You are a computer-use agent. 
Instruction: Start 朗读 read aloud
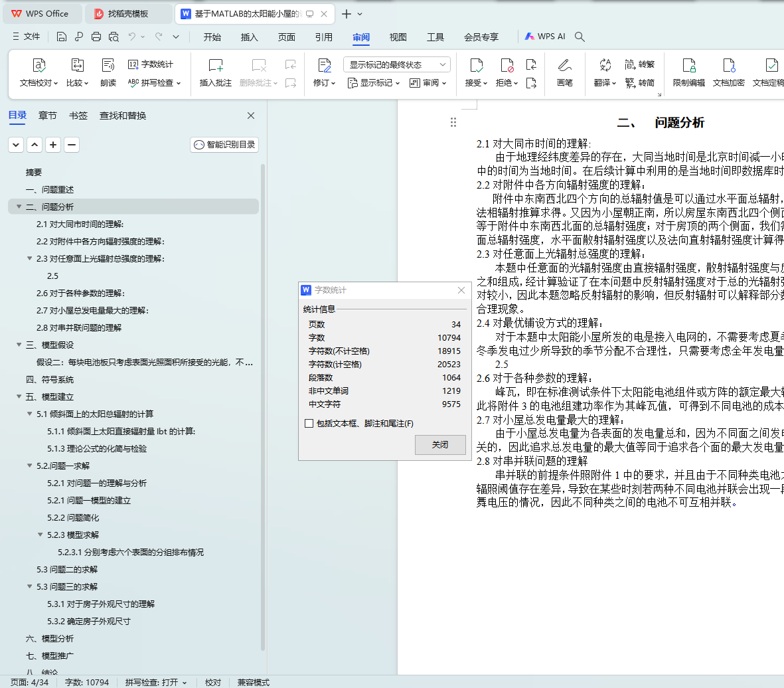click(x=108, y=72)
